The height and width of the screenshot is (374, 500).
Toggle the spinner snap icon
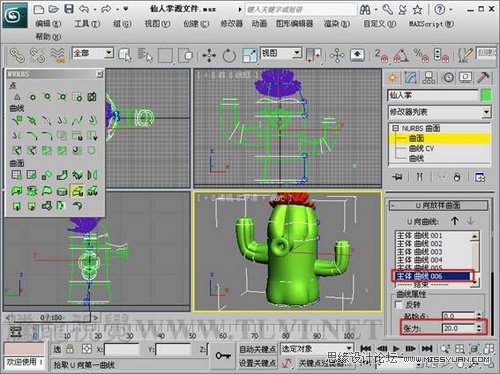pos(441,55)
